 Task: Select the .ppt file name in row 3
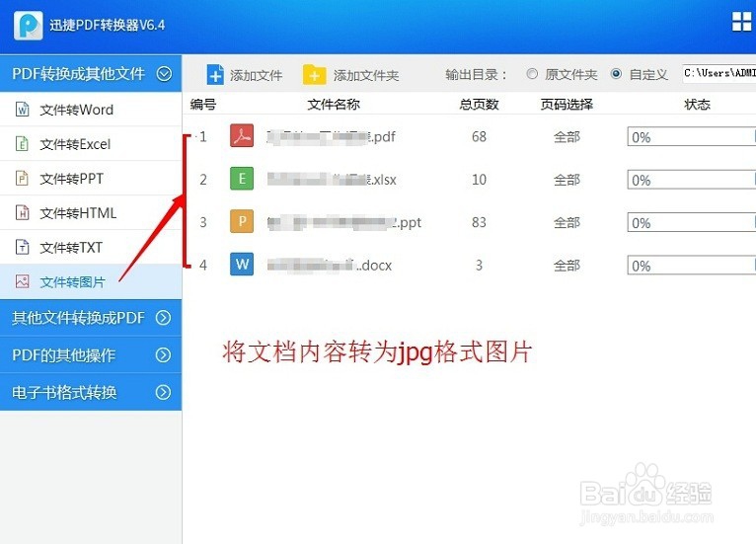point(344,222)
